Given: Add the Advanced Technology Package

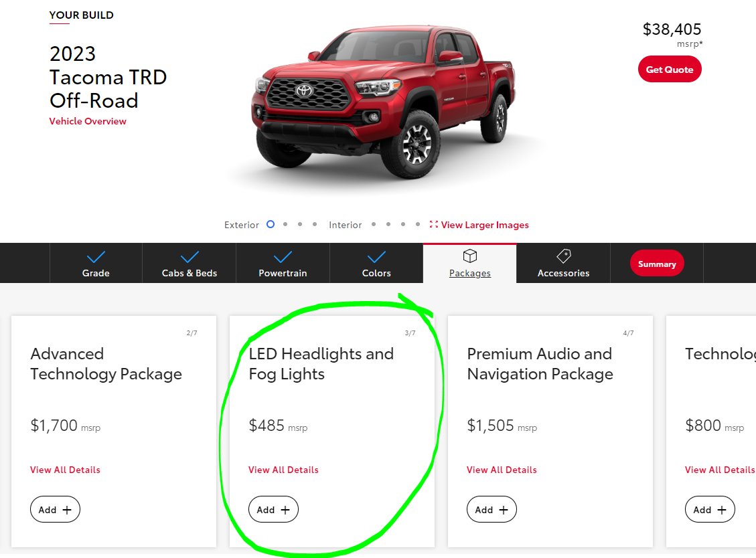Looking at the screenshot, I should [x=55, y=509].
